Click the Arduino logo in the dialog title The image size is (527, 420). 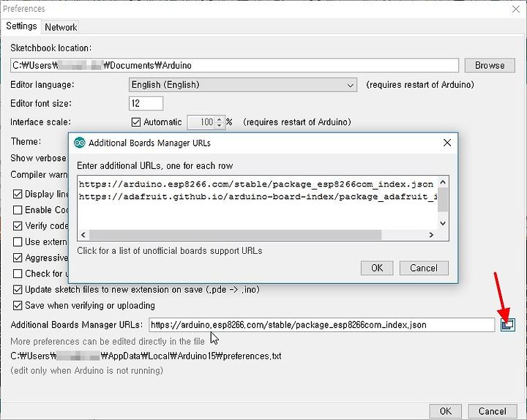coord(80,143)
